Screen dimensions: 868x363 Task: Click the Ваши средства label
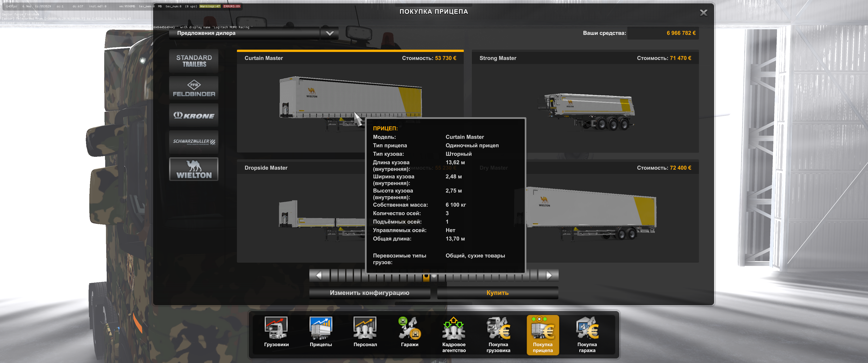point(604,33)
